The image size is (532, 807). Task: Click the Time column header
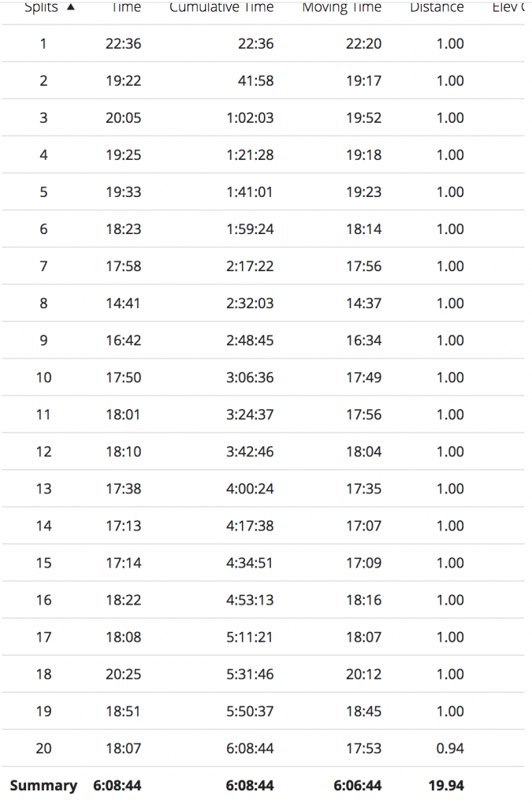[x=126, y=6]
